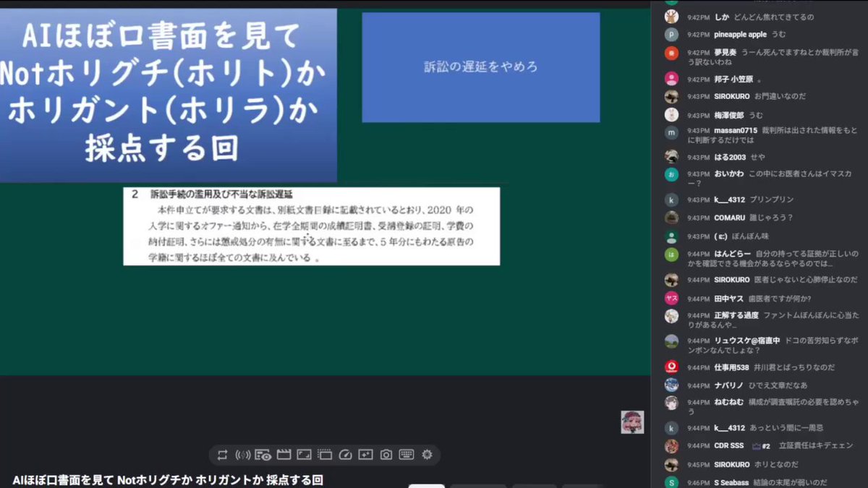The height and width of the screenshot is (488, 868).
Task: Click chat message 誰じゃろう？
Action: pyautogui.click(x=771, y=218)
